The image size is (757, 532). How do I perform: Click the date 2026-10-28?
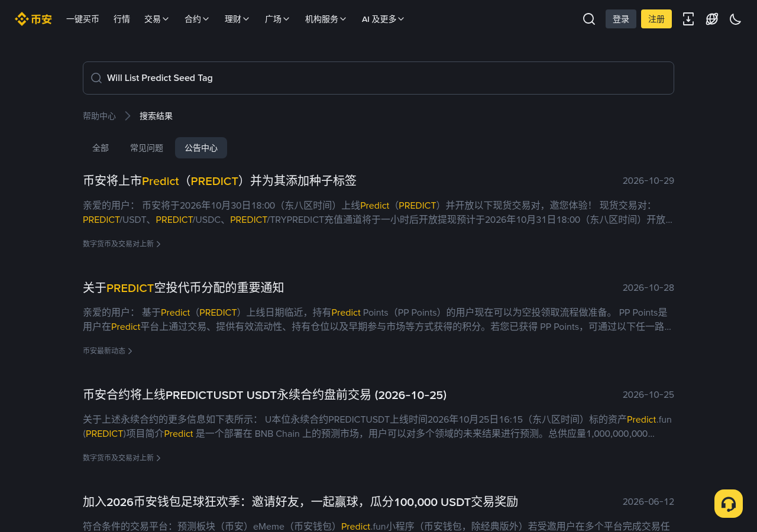click(x=648, y=288)
